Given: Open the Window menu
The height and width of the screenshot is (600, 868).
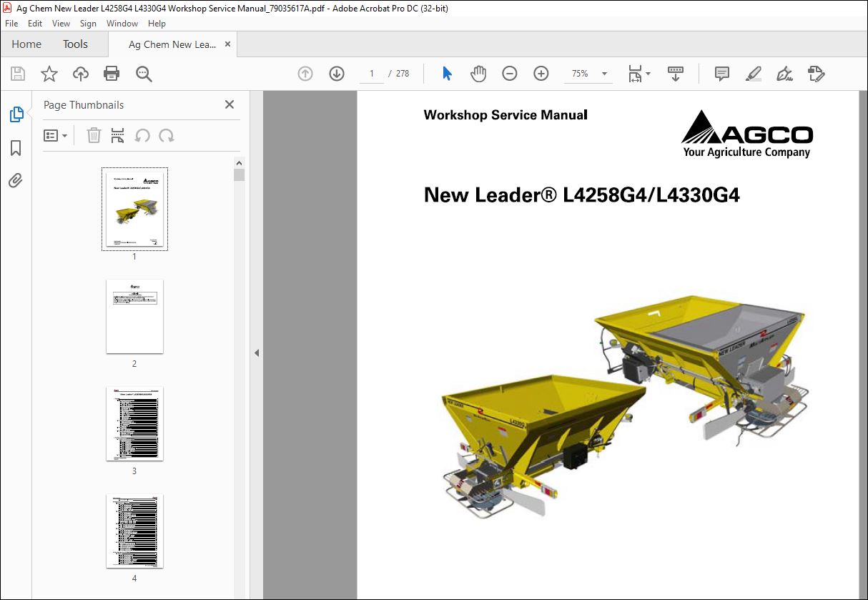Looking at the screenshot, I should (122, 24).
